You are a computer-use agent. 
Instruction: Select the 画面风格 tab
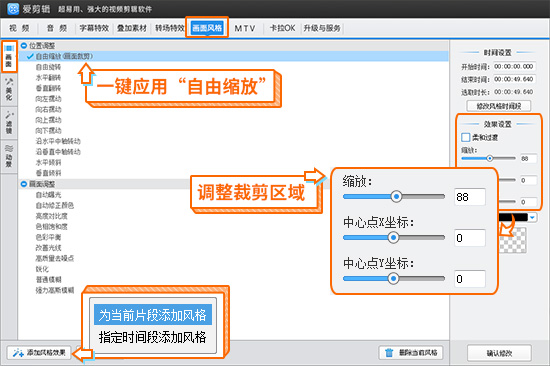coord(207,28)
